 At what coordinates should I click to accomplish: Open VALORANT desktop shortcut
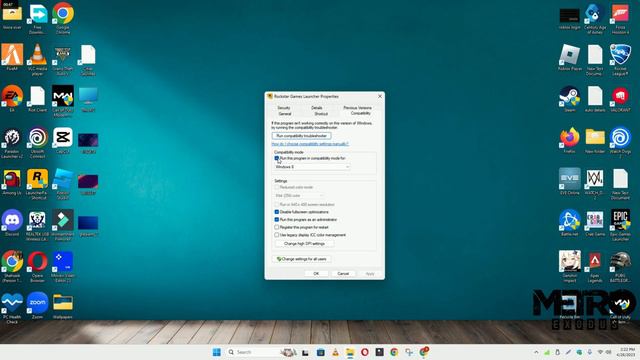pyautogui.click(x=620, y=98)
